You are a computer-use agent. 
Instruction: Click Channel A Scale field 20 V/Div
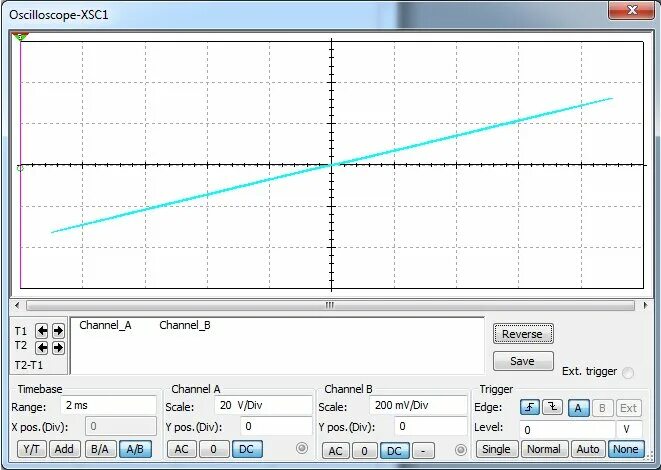(x=263, y=406)
